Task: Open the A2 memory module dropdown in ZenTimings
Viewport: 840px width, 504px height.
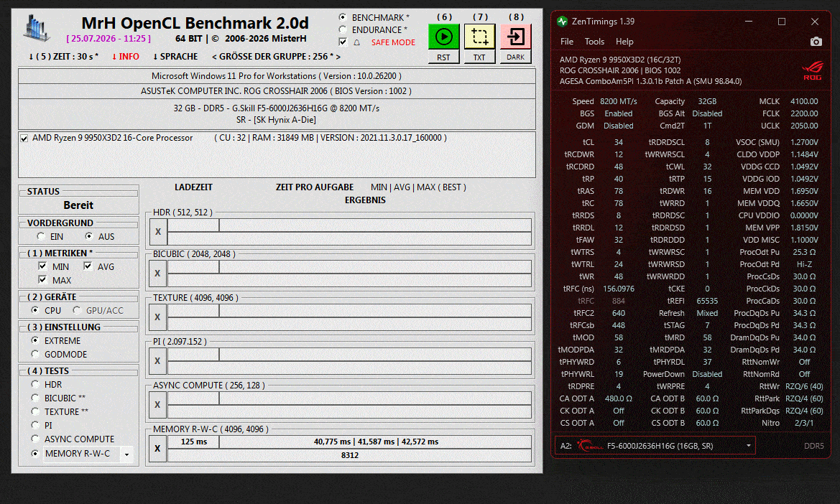Action: (x=749, y=446)
